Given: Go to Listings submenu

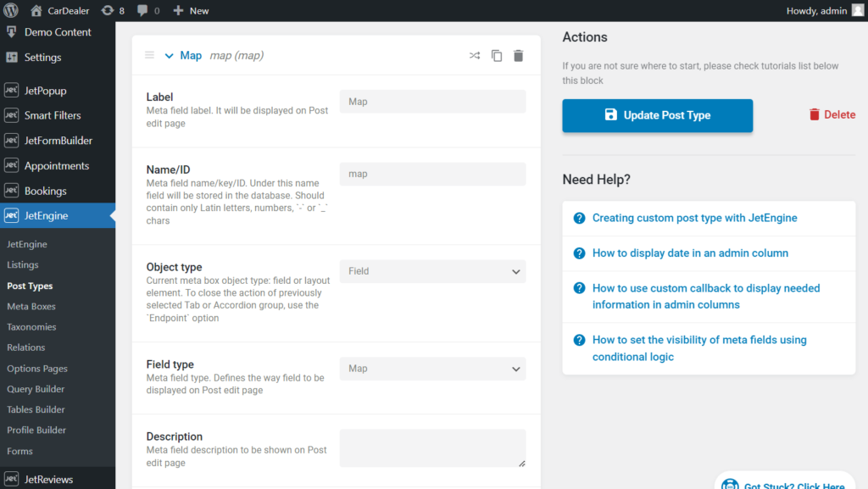Looking at the screenshot, I should [23, 265].
